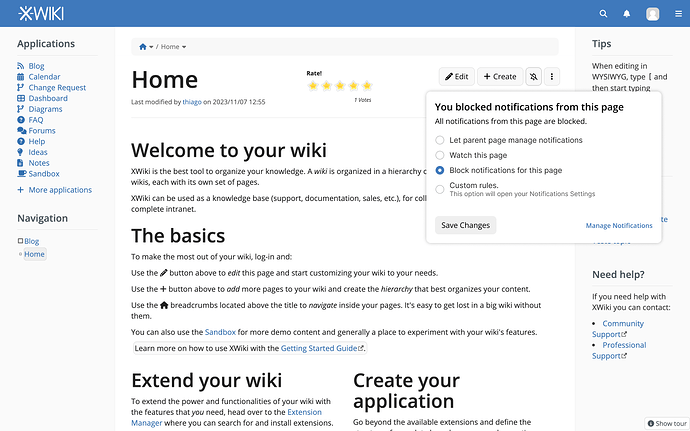Rate the page with the fifth star
690x431 pixels.
click(367, 86)
